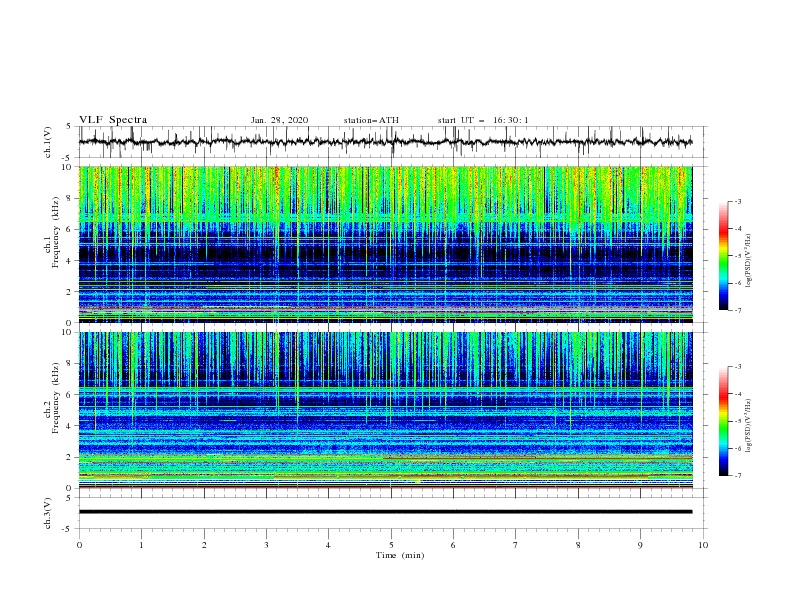Click the ch.2 spectrogram panel

point(386,410)
